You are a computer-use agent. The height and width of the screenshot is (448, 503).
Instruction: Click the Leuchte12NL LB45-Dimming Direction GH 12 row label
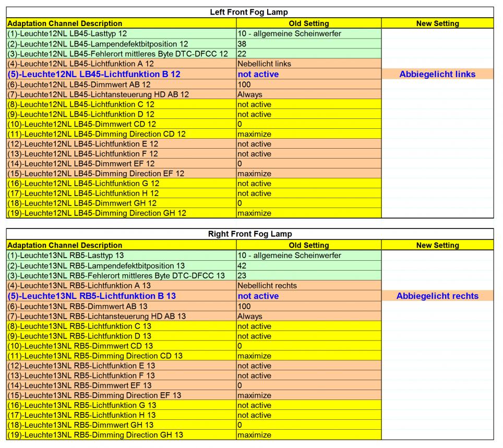coord(97,213)
